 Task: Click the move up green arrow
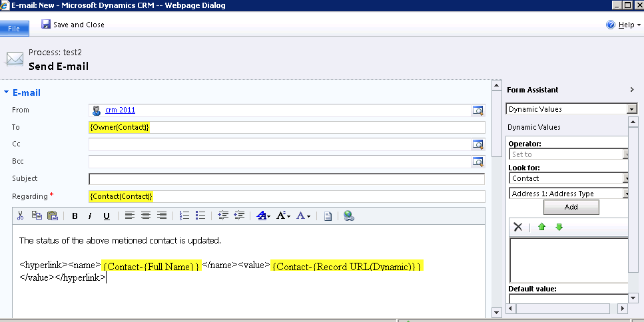[x=541, y=227]
